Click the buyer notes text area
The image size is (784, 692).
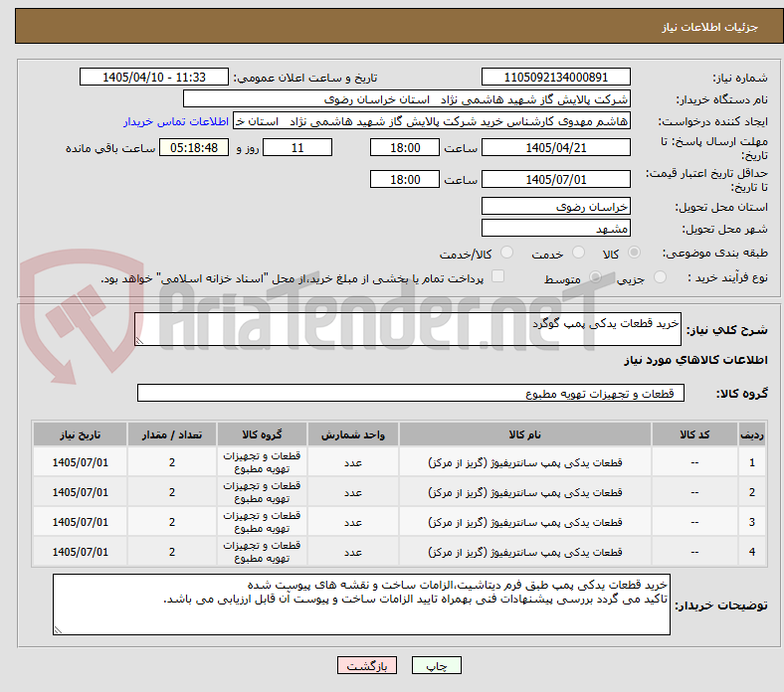[361, 605]
